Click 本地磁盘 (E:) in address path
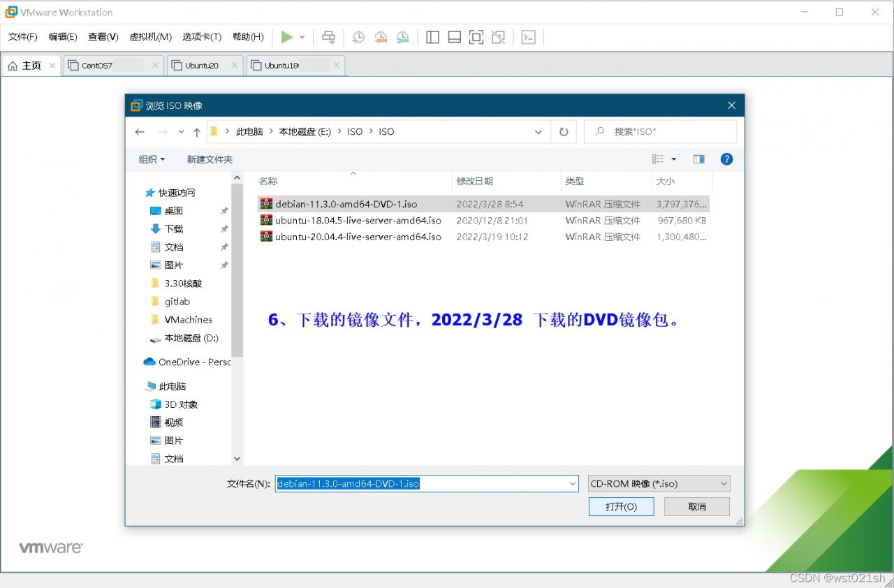Screen dimensions: 894x588 305,131
